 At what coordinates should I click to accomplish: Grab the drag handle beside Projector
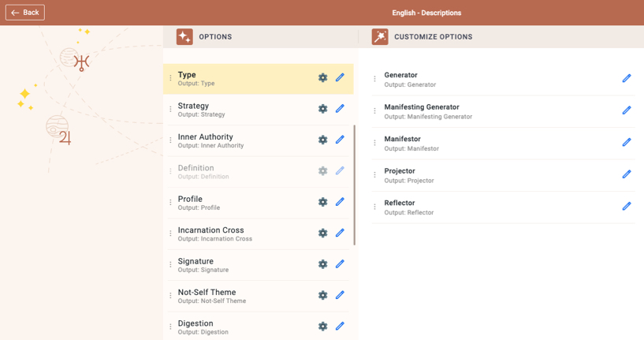pos(374,174)
